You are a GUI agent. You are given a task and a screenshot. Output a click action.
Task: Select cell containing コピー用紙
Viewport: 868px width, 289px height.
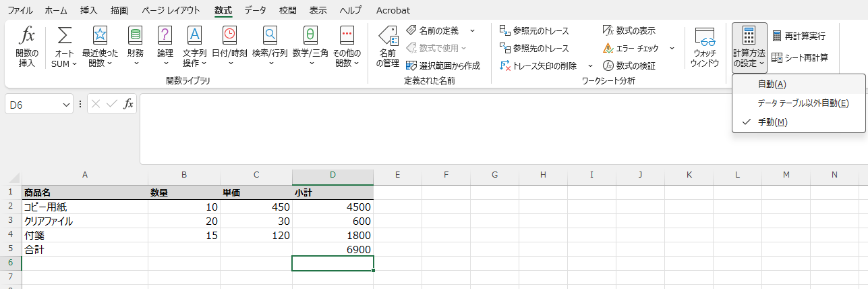(x=84, y=207)
